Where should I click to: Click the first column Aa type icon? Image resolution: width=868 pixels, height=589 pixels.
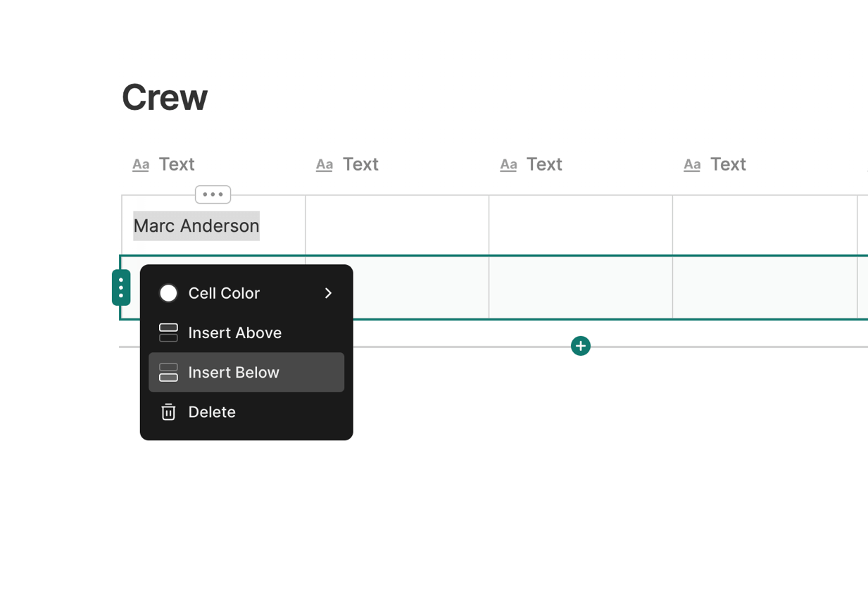click(x=141, y=165)
